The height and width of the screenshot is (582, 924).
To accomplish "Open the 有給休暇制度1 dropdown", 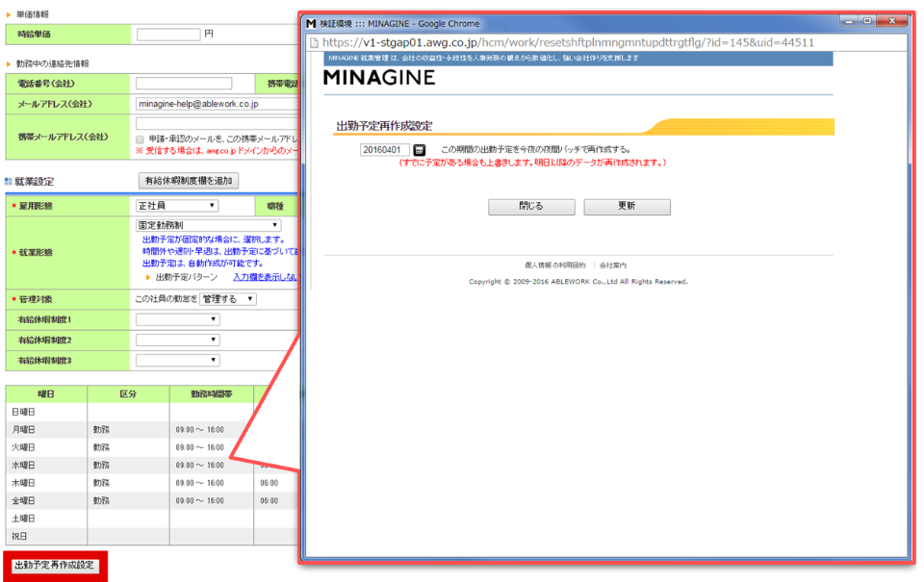I will (178, 319).
